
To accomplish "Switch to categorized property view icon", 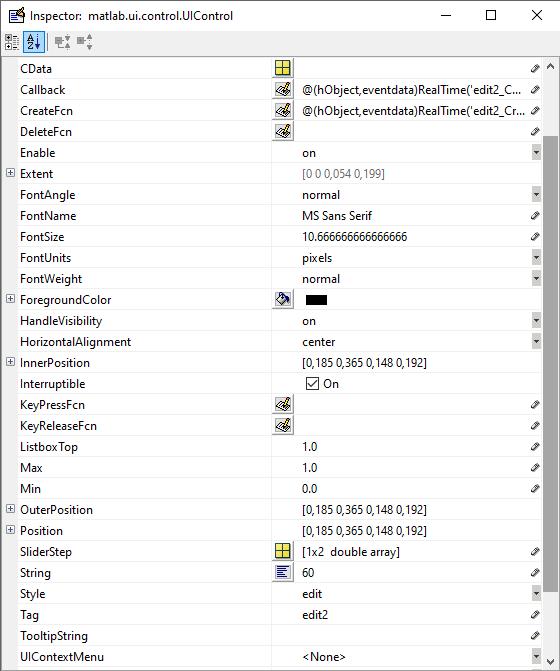I will point(12,42).
